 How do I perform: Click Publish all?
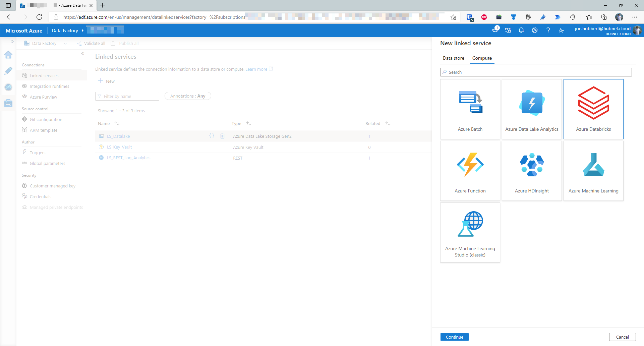coord(125,43)
